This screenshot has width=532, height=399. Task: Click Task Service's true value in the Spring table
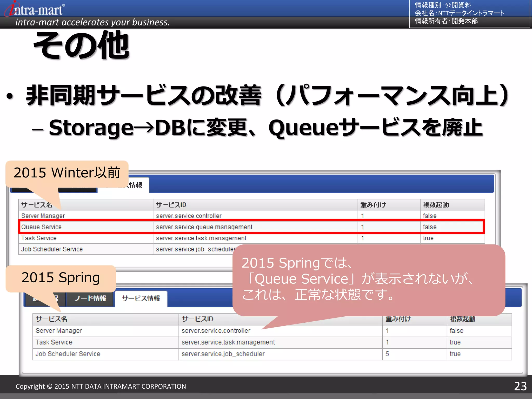pyautogui.click(x=455, y=342)
